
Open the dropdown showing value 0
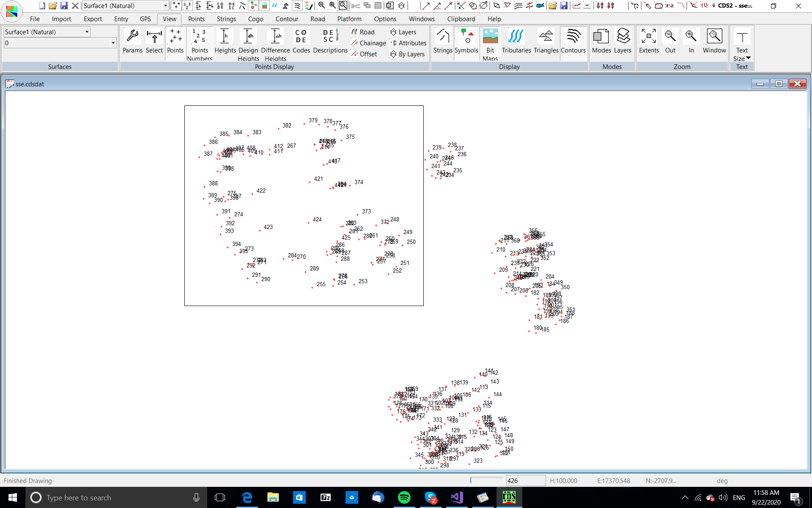coord(113,43)
